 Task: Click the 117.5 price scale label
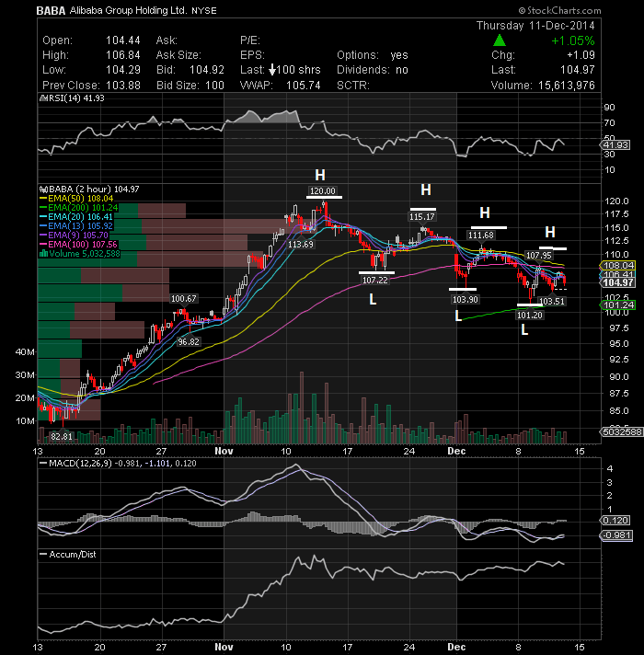pyautogui.click(x=616, y=214)
